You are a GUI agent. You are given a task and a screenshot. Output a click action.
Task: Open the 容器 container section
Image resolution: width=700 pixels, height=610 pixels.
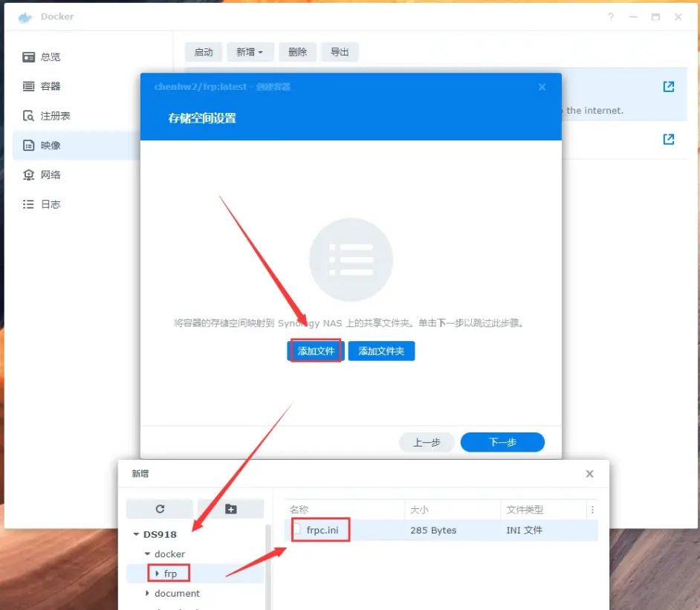coord(51,86)
